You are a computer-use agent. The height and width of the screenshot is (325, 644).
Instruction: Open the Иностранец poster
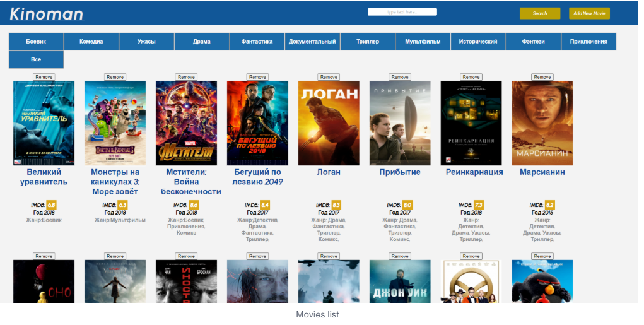tap(187, 281)
